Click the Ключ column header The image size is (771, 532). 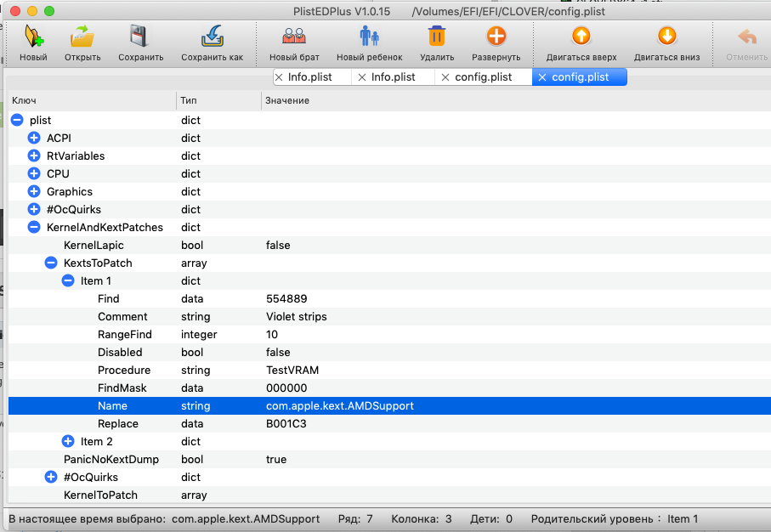coord(92,100)
